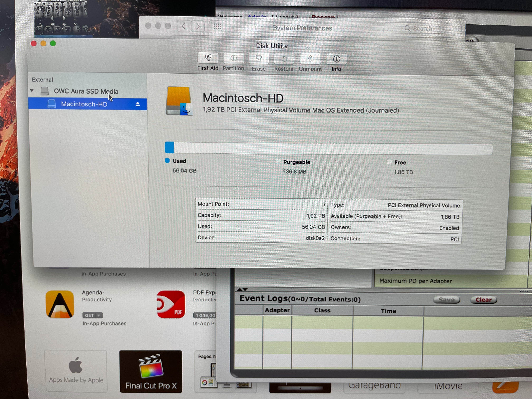Eject Macintosh-HD using the eject icon
532x399 pixels.
(138, 104)
